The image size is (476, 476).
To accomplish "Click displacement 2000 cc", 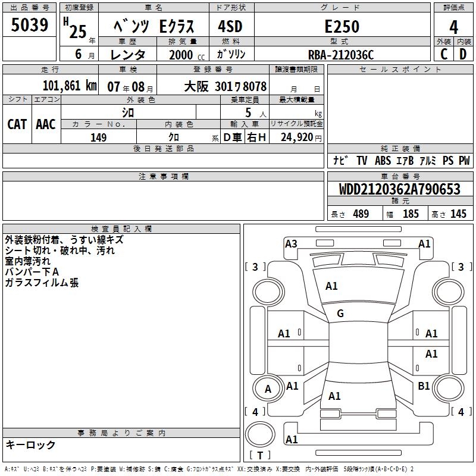I will tap(187, 55).
